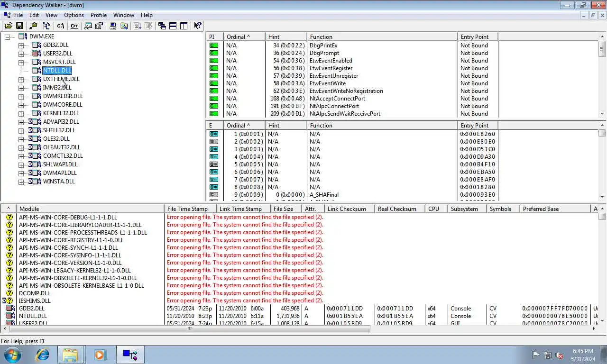The image size is (607, 364).
Task: Sort imports by Hint column header
Action: click(286, 36)
